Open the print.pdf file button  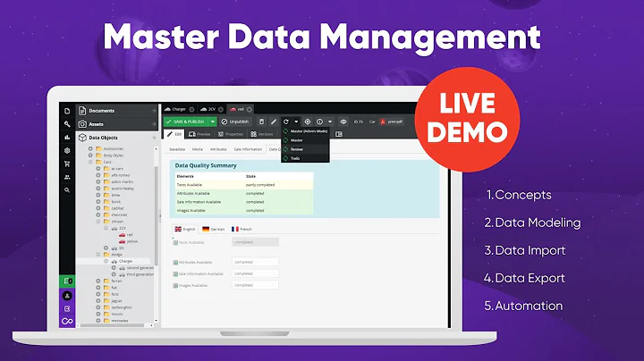pos(392,122)
